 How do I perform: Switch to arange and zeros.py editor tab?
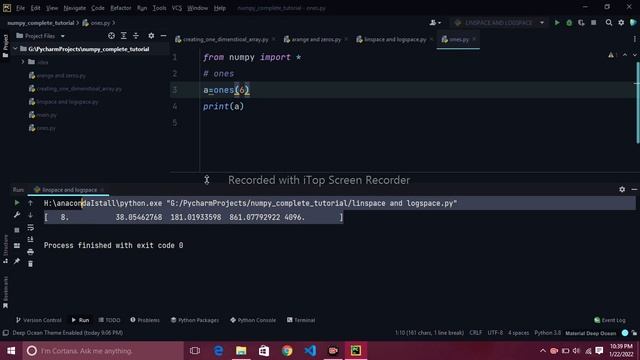pos(316,39)
